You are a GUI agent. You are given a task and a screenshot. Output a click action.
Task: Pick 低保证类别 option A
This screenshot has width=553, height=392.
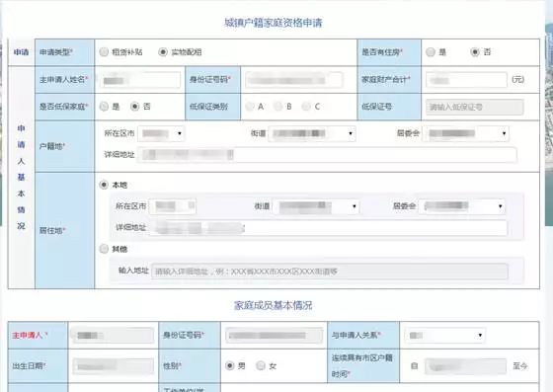tap(250, 106)
